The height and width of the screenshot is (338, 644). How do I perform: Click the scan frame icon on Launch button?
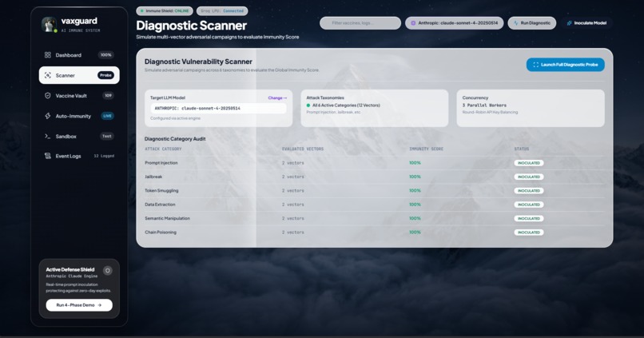535,65
